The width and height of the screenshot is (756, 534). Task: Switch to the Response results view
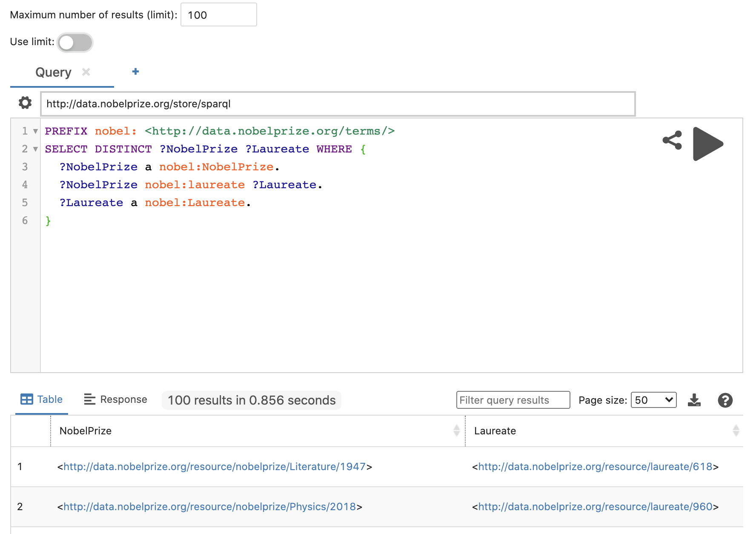point(115,399)
